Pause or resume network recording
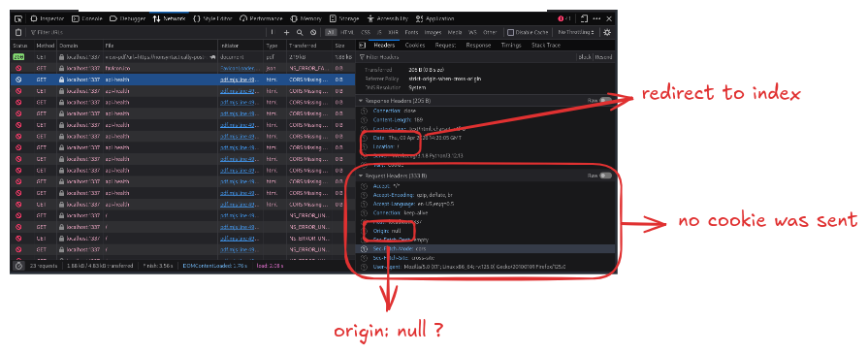 click(x=272, y=33)
